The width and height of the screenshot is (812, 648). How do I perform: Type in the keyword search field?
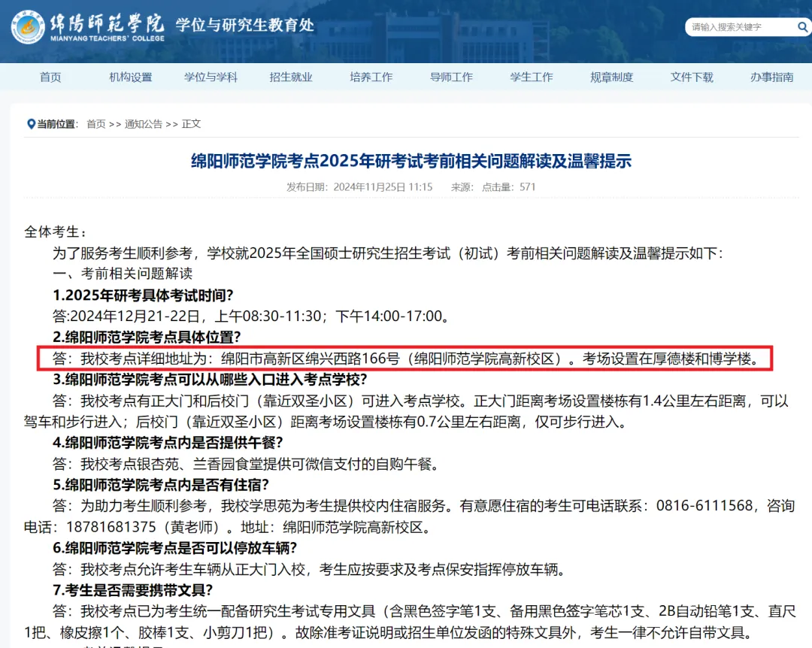coord(739,27)
